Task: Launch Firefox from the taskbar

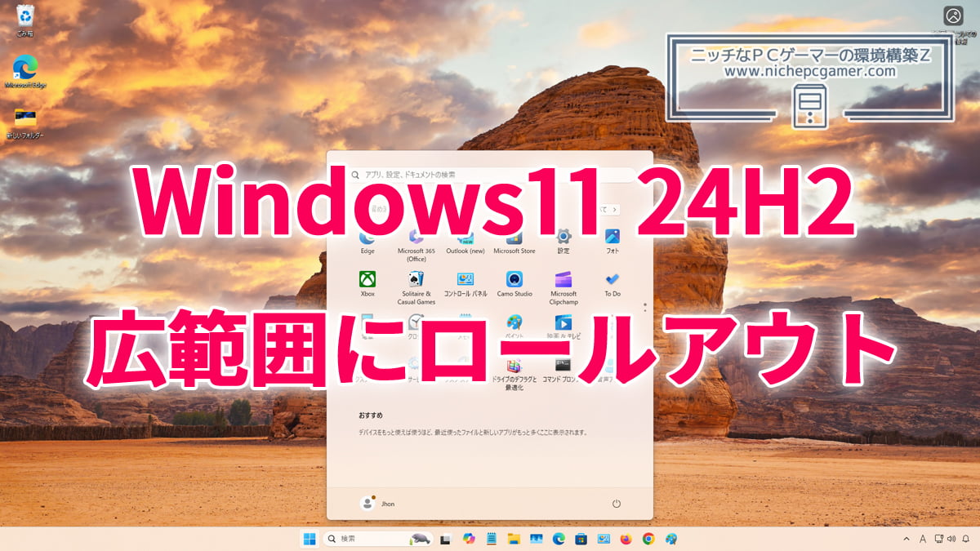Action: [x=626, y=539]
